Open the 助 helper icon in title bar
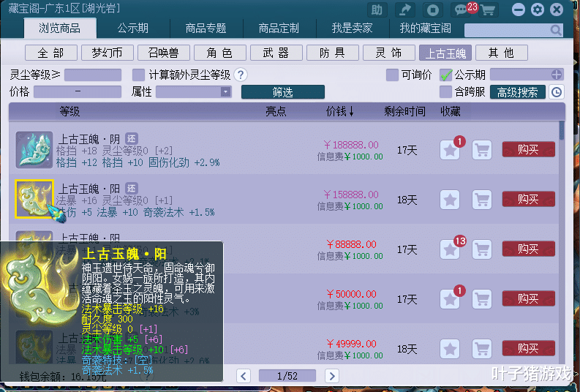 coord(377,10)
